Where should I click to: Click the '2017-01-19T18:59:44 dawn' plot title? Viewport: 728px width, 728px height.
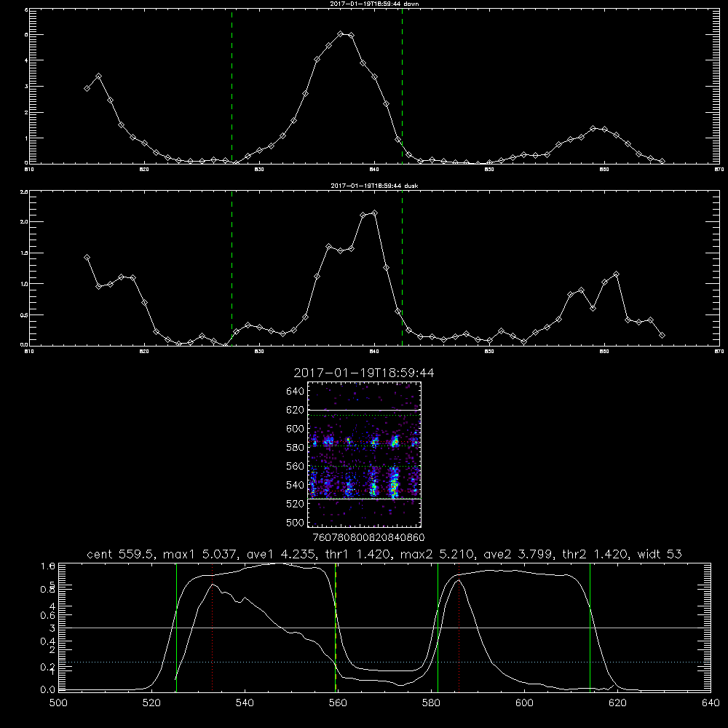point(374,4)
